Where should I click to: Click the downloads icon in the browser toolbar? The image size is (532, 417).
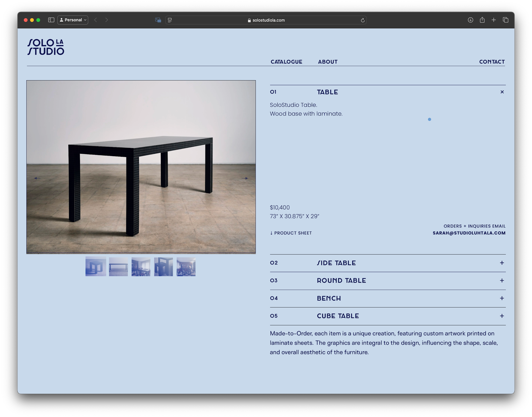tap(470, 20)
